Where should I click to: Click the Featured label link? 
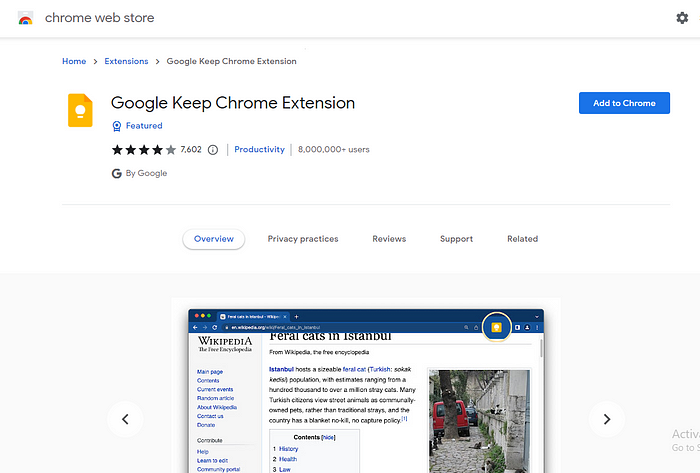[x=144, y=126]
